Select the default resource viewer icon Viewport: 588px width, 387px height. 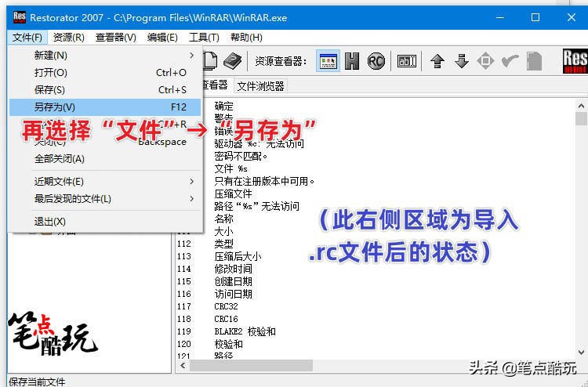pyautogui.click(x=328, y=60)
